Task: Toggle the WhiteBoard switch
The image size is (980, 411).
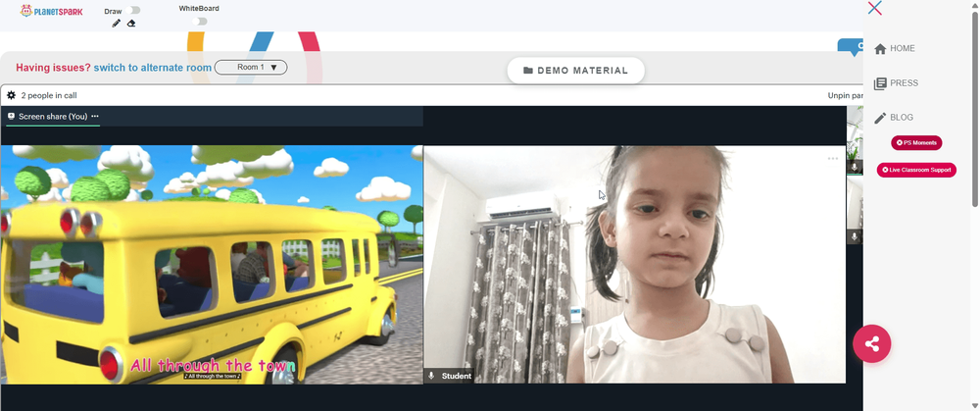Action: (199, 22)
